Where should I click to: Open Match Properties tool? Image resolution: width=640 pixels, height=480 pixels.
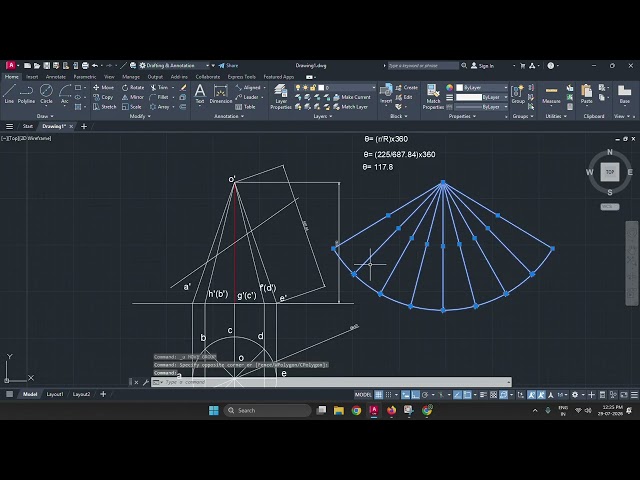[433, 97]
